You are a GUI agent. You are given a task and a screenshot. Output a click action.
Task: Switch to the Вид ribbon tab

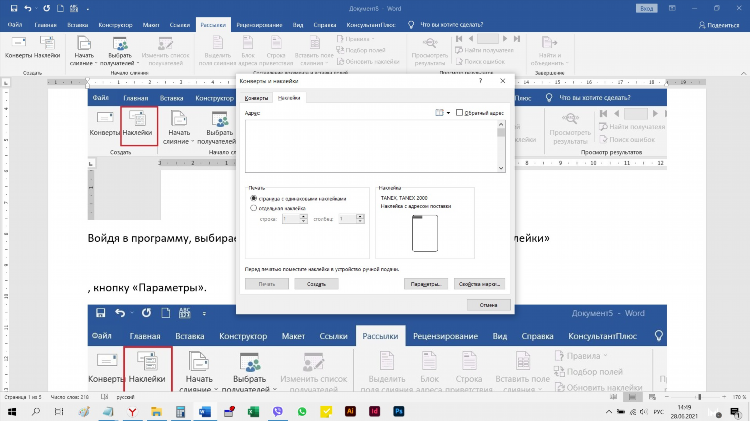click(298, 24)
